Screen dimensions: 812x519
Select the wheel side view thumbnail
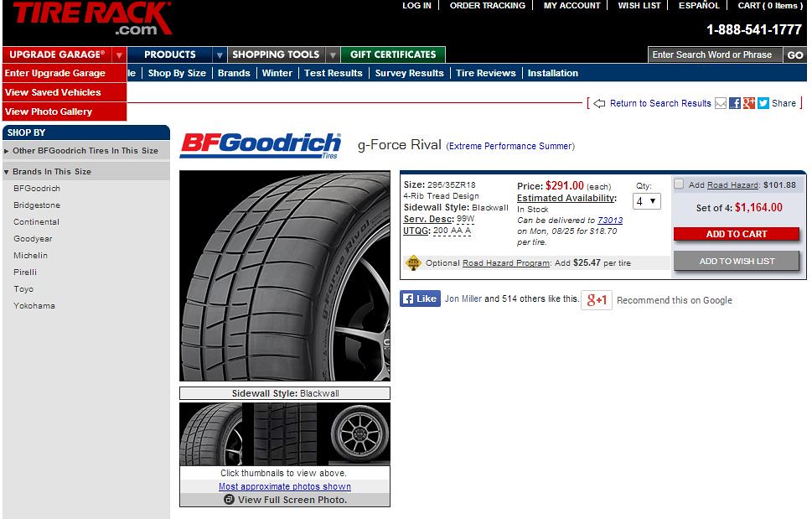click(x=359, y=434)
